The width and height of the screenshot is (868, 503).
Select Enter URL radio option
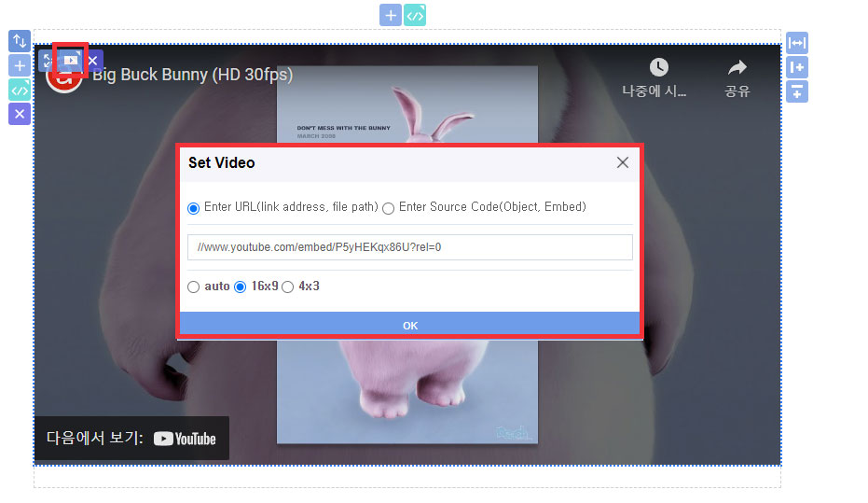coord(193,208)
